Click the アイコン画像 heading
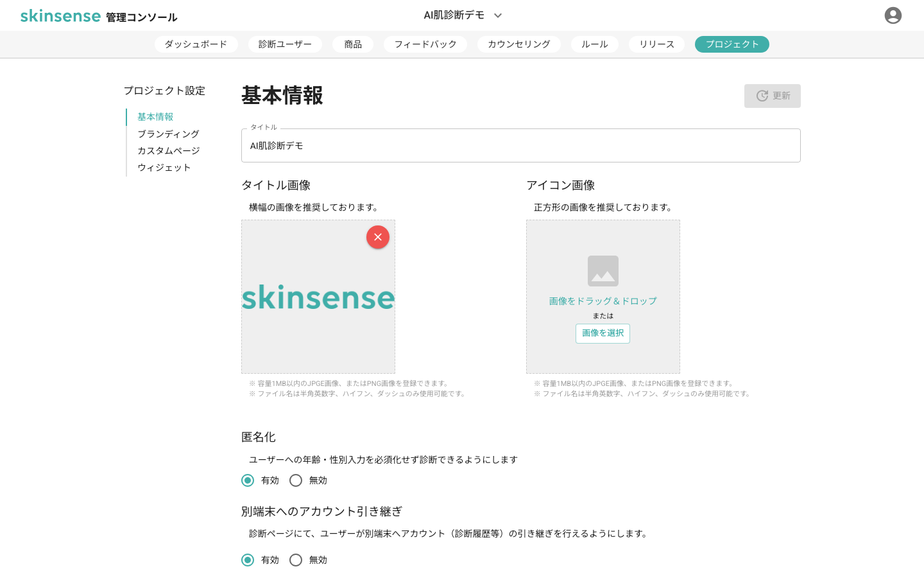The width and height of the screenshot is (924, 578). point(561,186)
